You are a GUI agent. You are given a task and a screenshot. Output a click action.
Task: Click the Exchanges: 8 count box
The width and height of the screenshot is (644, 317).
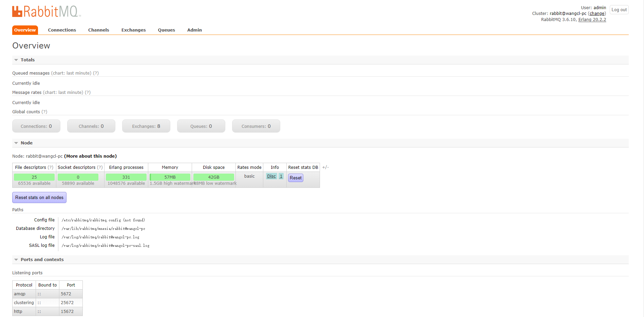click(x=146, y=126)
